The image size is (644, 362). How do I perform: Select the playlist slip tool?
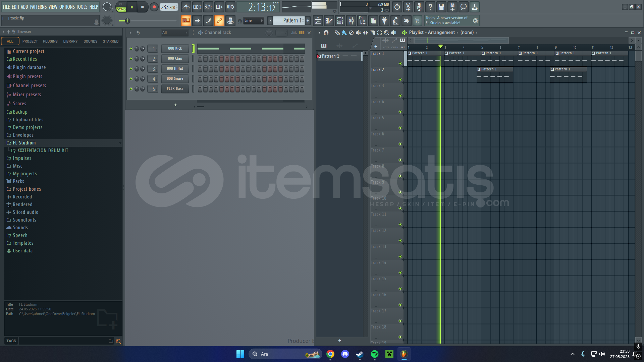[365, 33]
